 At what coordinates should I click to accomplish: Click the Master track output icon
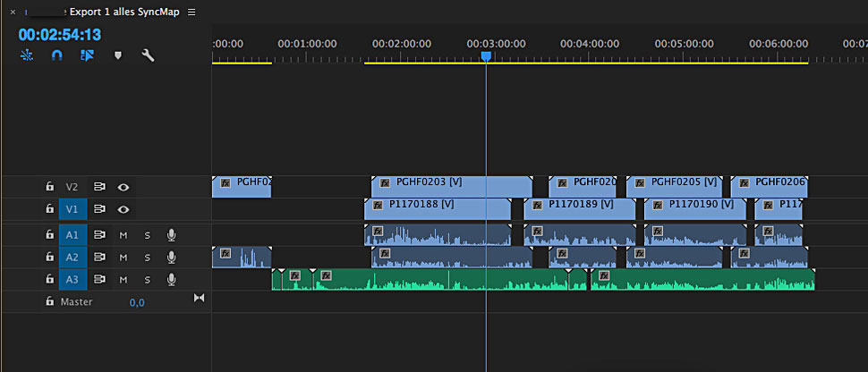point(199,298)
